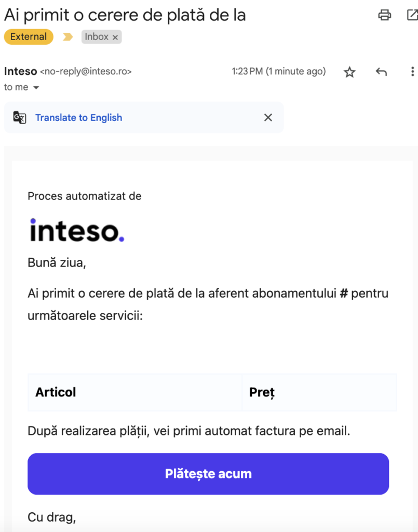Screen dimensions: 418x532
Task: Click the sender name Inteso
Action: point(20,71)
